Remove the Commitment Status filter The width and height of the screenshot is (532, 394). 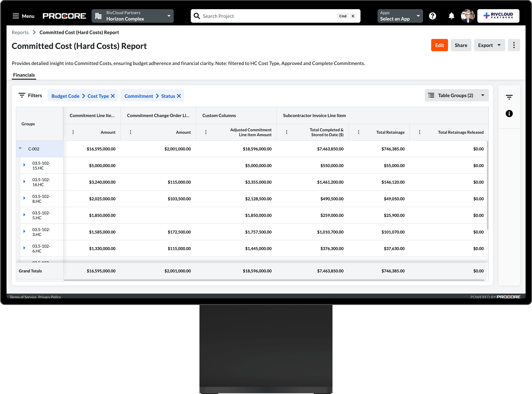pos(179,96)
